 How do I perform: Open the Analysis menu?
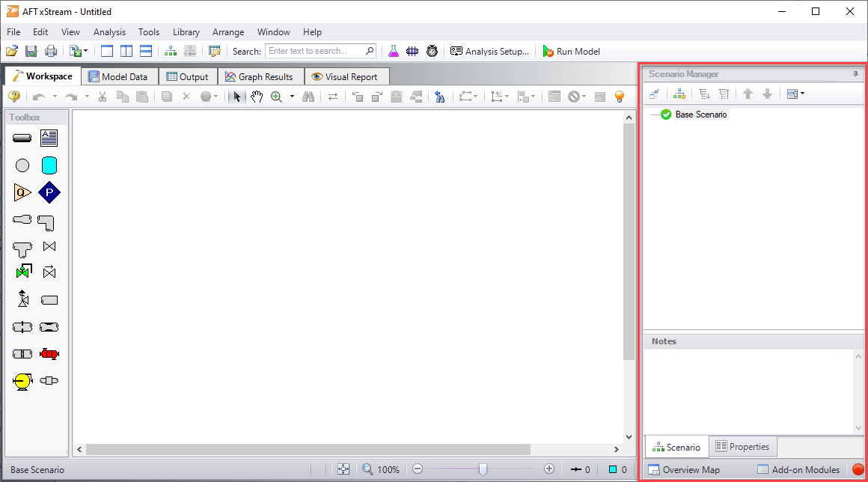(109, 32)
